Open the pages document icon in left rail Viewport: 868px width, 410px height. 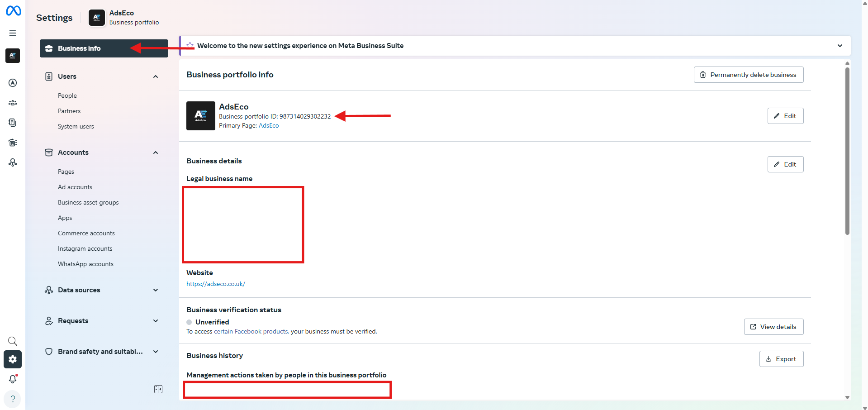(13, 123)
